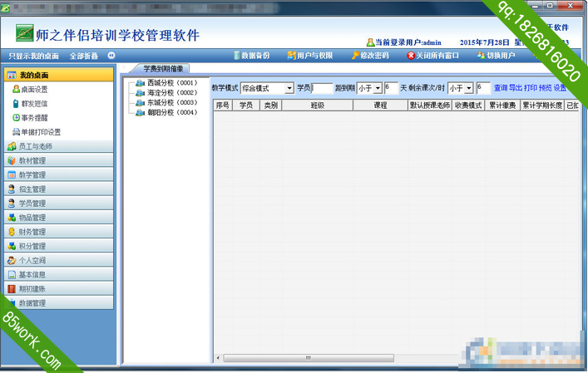The width and height of the screenshot is (588, 373).
Task: Open 数据备份 data backup icon
Action: click(237, 56)
